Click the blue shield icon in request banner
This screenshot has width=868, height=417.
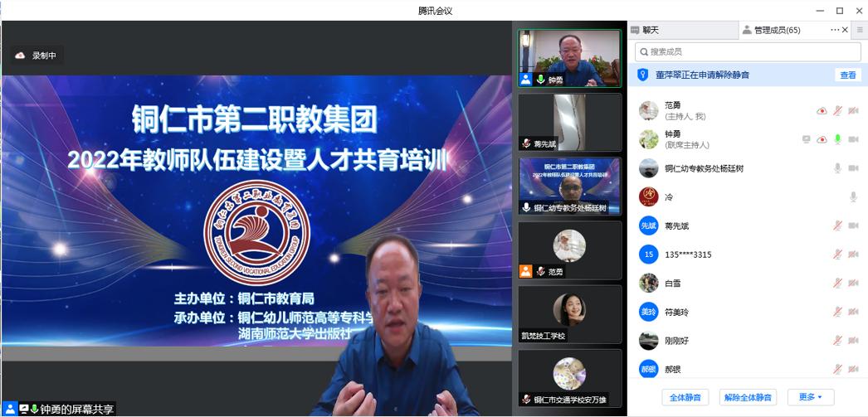(x=642, y=75)
